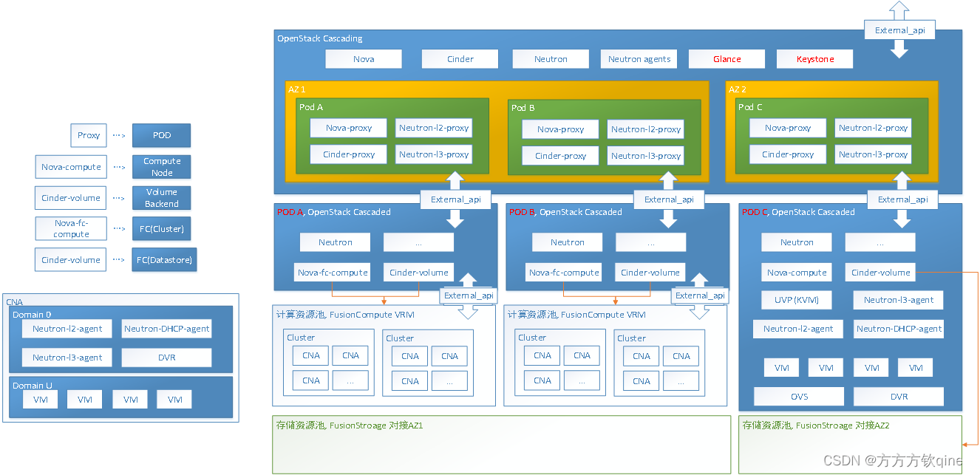This screenshot has width=980, height=475.
Task: Click the AZ 2 label
Action: click(738, 89)
